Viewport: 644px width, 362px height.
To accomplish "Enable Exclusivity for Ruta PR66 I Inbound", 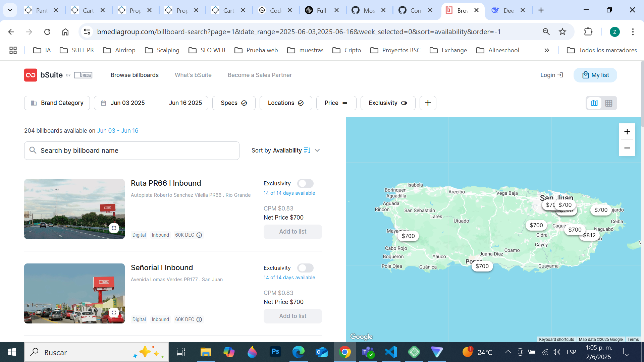I will (x=305, y=184).
